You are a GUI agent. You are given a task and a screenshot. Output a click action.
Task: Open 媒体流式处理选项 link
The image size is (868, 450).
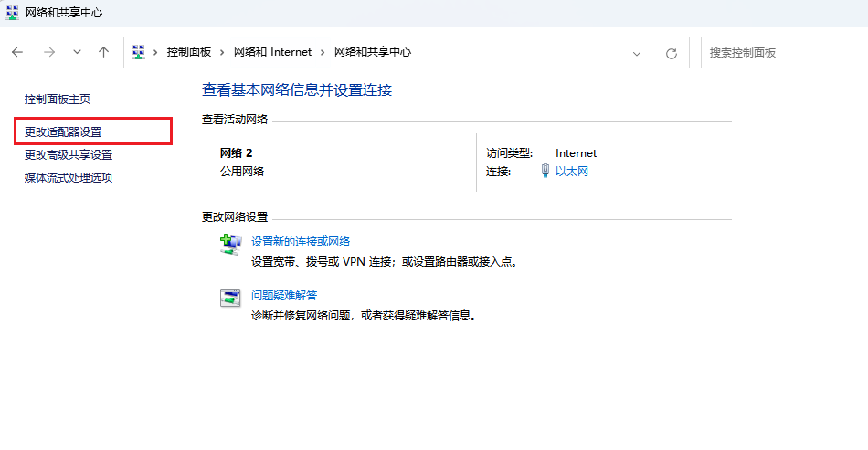point(69,177)
